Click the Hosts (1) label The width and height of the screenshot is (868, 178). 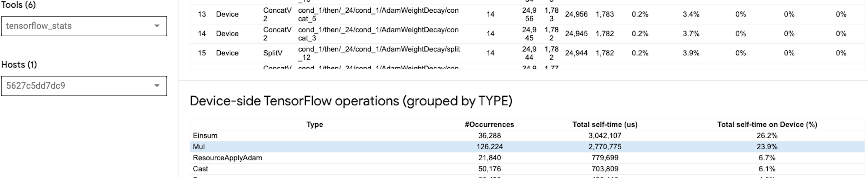(x=19, y=65)
